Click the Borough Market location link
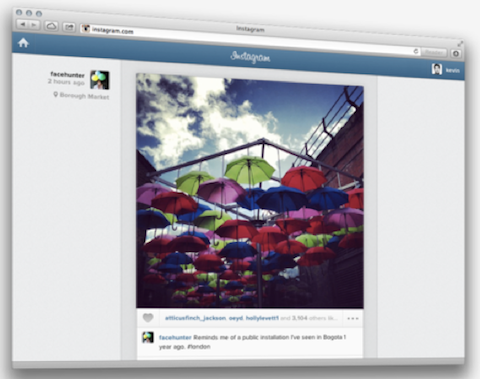 click(84, 96)
